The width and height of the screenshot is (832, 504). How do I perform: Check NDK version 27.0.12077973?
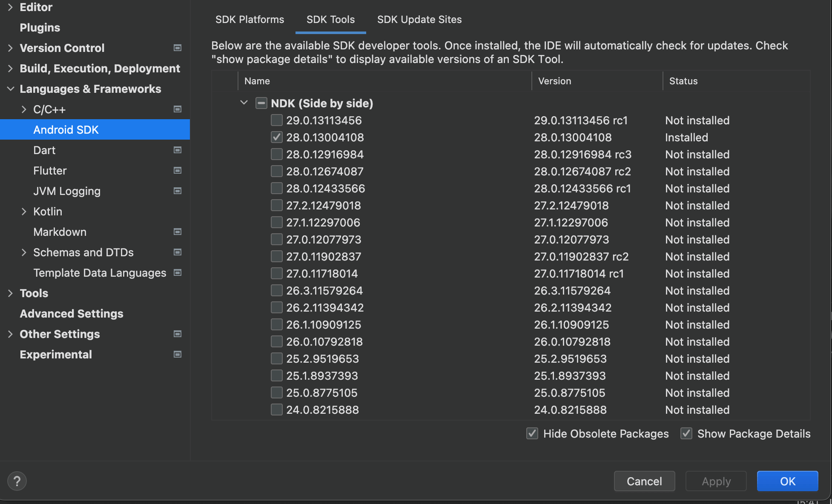(x=277, y=239)
